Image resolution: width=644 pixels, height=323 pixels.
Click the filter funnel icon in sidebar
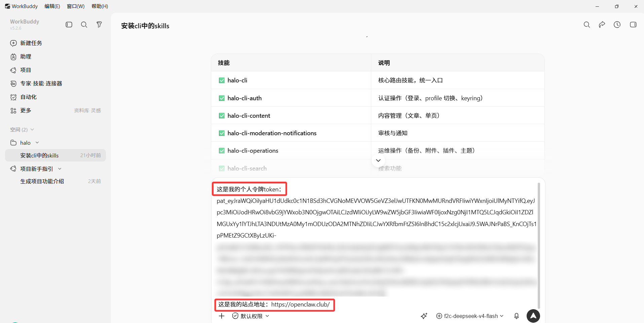tap(99, 25)
